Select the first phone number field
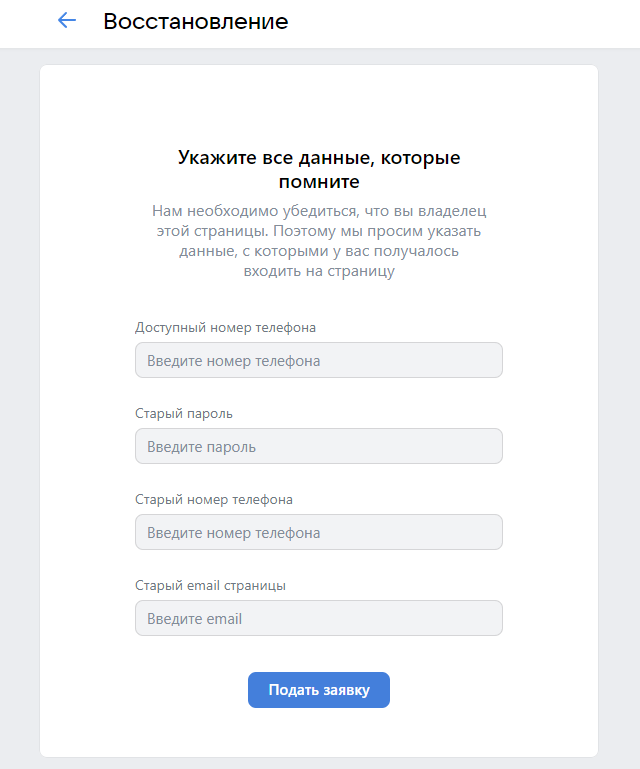Image resolution: width=640 pixels, height=769 pixels. tap(318, 360)
